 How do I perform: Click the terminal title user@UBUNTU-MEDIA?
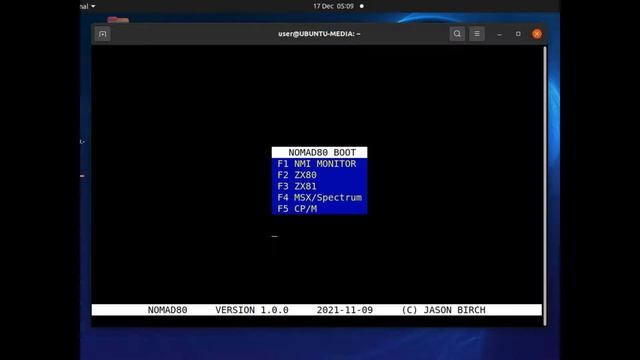pos(319,34)
